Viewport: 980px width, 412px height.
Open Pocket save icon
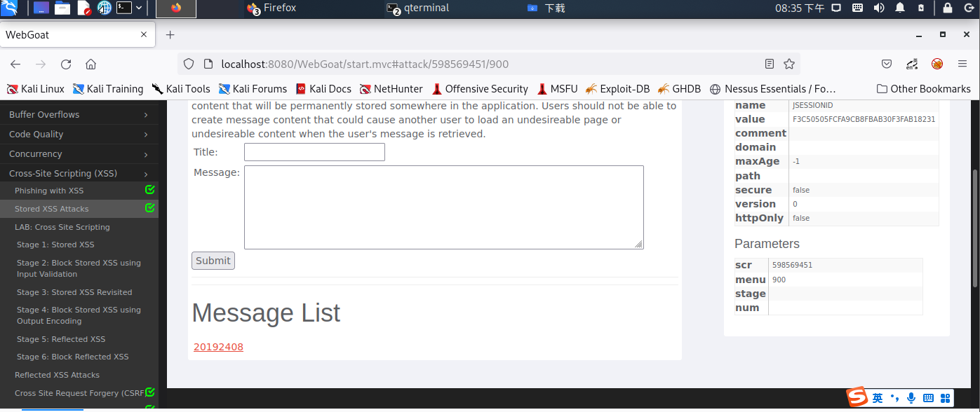coord(887,64)
